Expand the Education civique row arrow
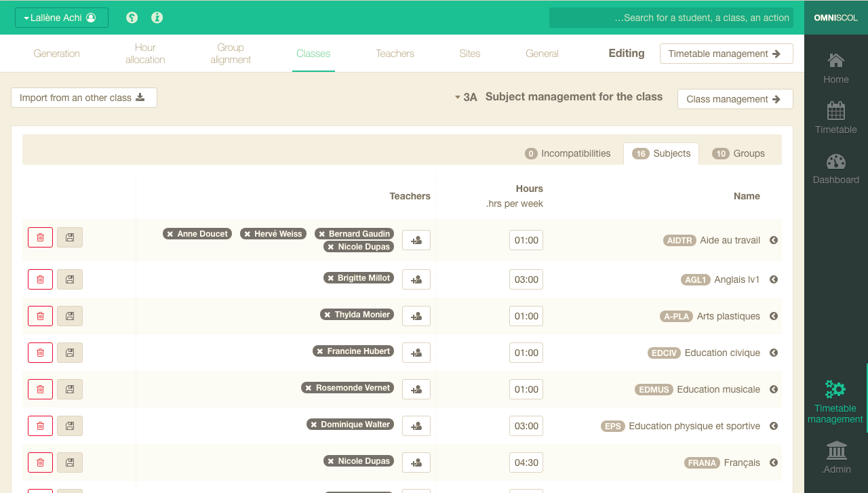 (x=774, y=353)
